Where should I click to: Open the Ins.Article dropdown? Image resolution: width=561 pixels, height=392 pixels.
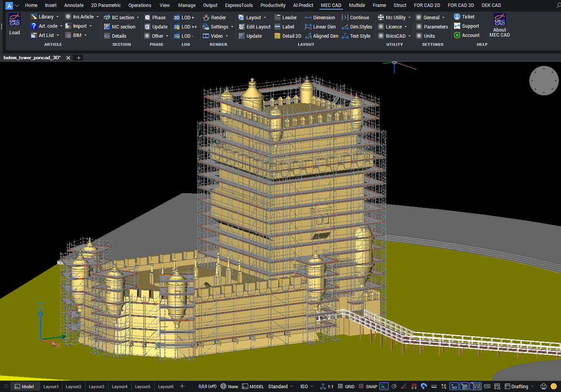[98, 17]
